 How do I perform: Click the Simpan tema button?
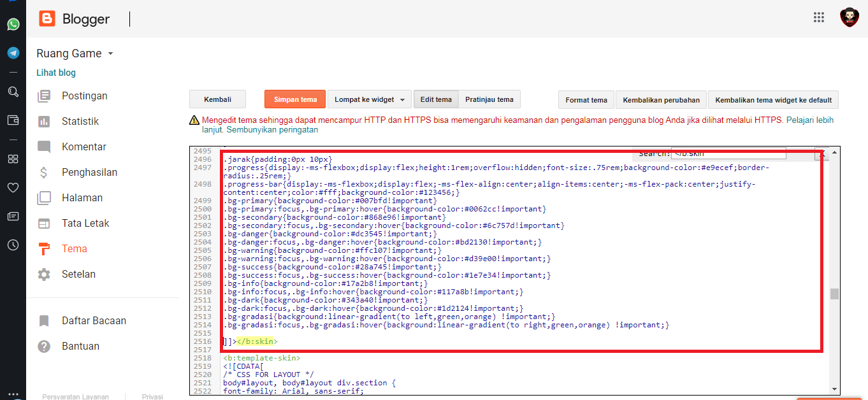tap(295, 99)
